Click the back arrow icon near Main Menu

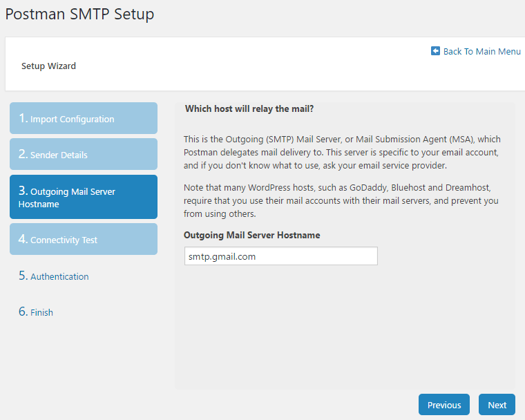coord(435,51)
